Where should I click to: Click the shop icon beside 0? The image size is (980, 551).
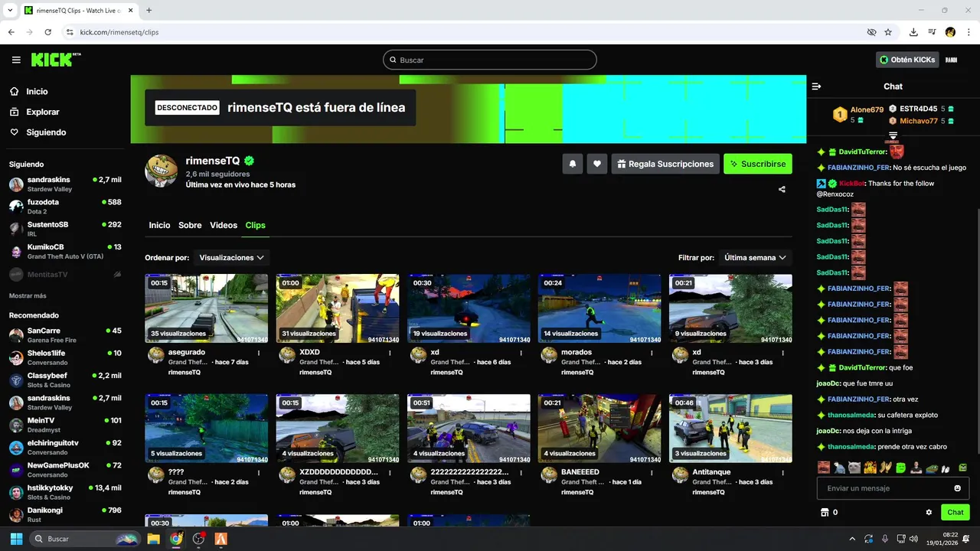825,512
